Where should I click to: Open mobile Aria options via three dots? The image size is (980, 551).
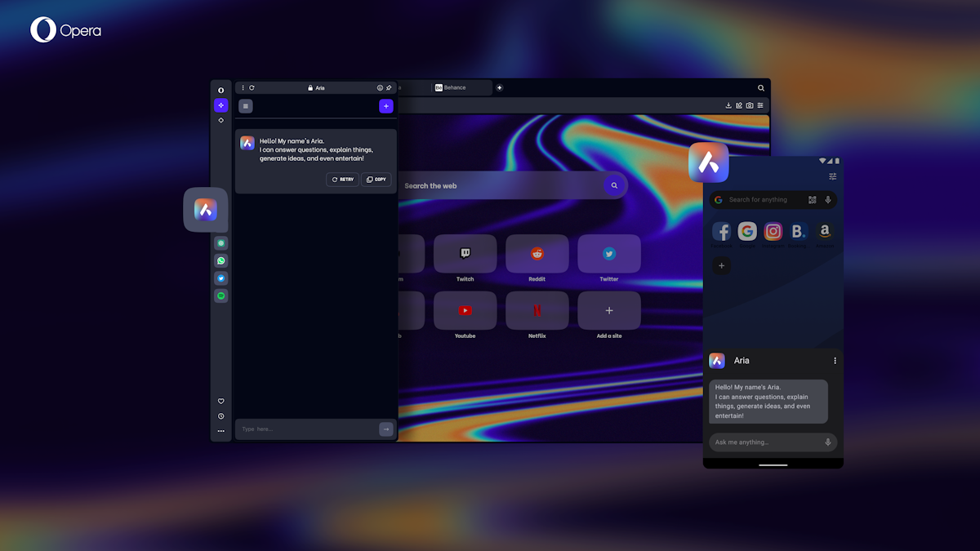coord(835,360)
